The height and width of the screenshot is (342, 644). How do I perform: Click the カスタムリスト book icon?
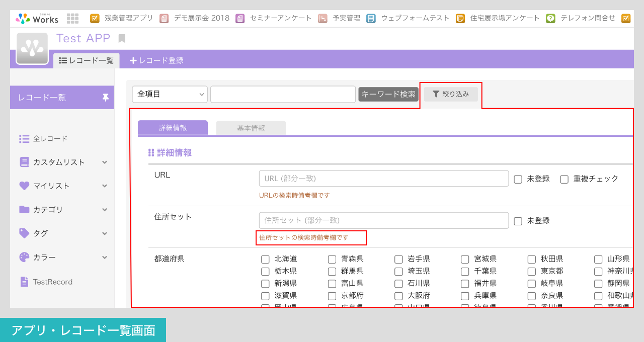coord(24,162)
